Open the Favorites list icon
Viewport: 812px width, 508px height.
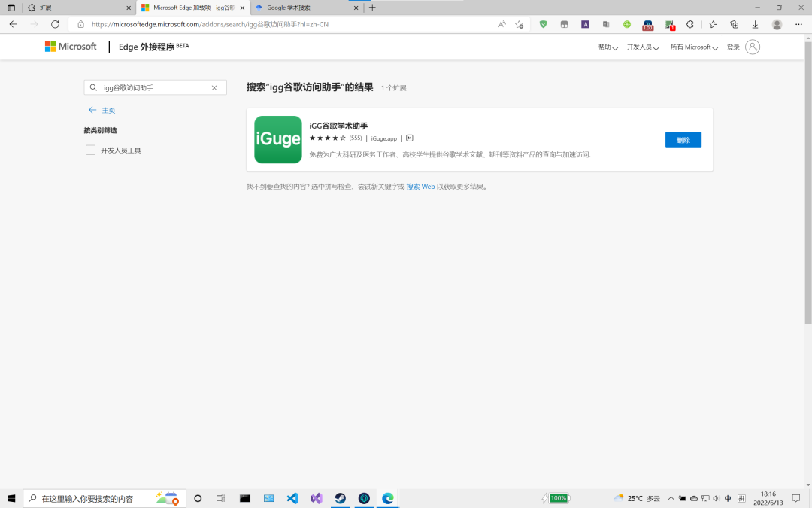(x=713, y=24)
